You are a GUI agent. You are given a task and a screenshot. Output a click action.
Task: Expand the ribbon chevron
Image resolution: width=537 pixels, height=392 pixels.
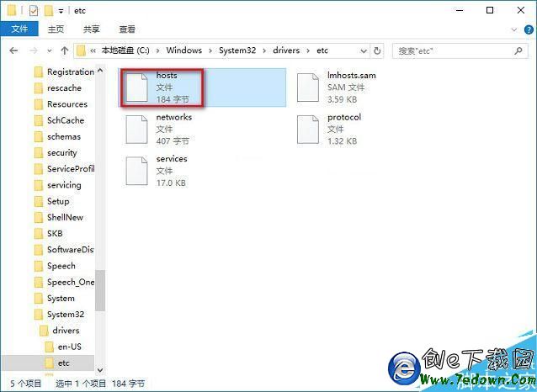[514, 29]
